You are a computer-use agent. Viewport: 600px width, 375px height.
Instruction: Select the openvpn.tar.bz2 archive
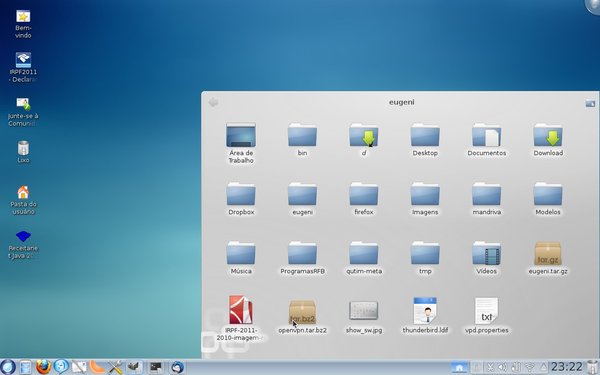click(x=302, y=317)
